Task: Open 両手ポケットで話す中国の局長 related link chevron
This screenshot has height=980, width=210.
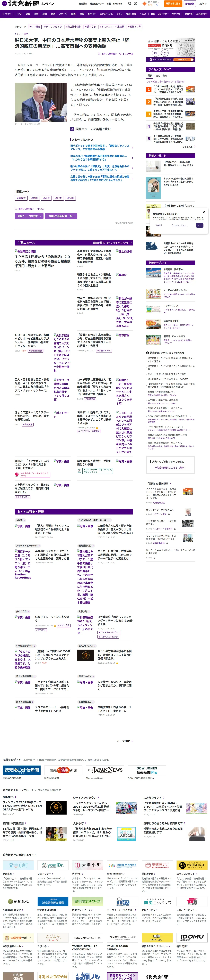Action: (x=132, y=148)
